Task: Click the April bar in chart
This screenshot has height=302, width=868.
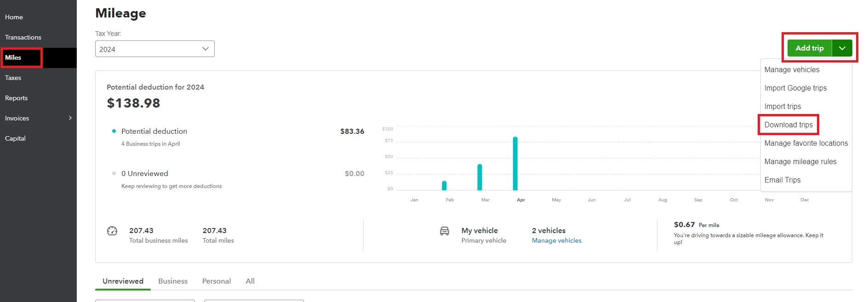Action: tap(515, 164)
